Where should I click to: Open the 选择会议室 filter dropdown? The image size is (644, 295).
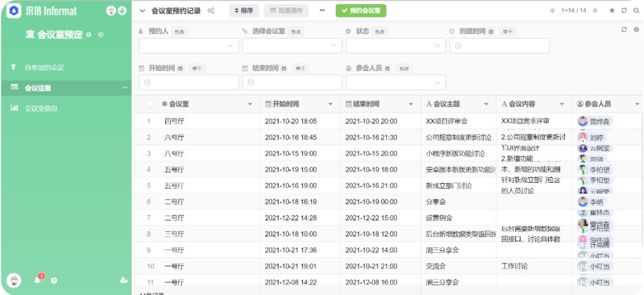292,46
